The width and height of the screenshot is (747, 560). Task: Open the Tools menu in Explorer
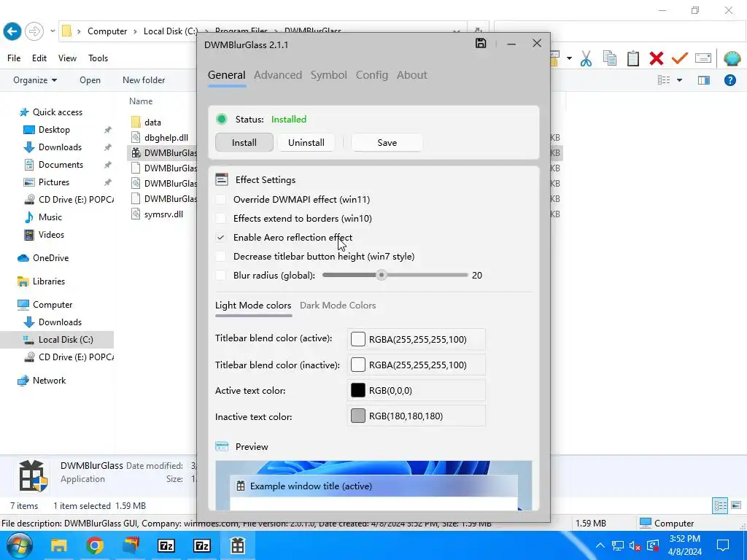coord(98,58)
